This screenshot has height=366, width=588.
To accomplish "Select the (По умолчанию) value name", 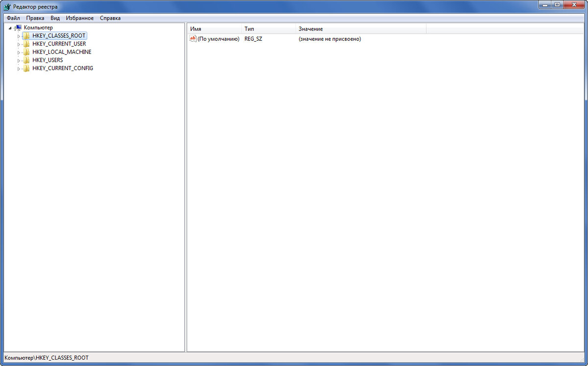I will [219, 39].
